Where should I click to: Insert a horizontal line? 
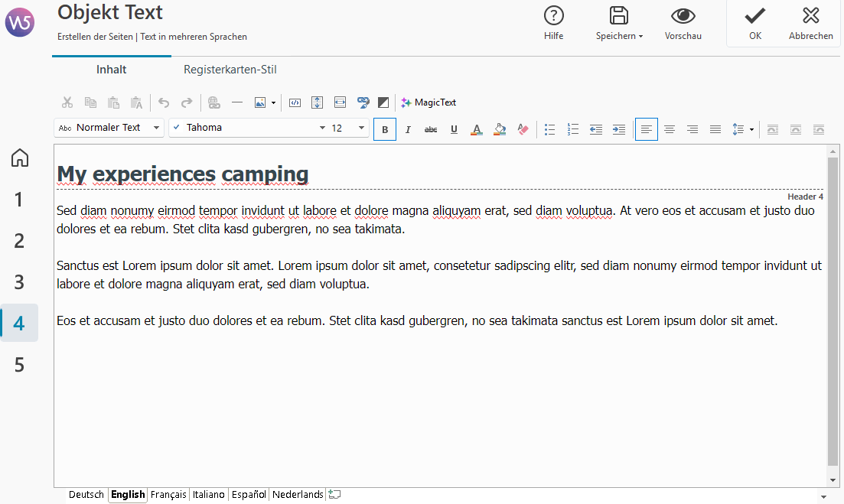[237, 102]
